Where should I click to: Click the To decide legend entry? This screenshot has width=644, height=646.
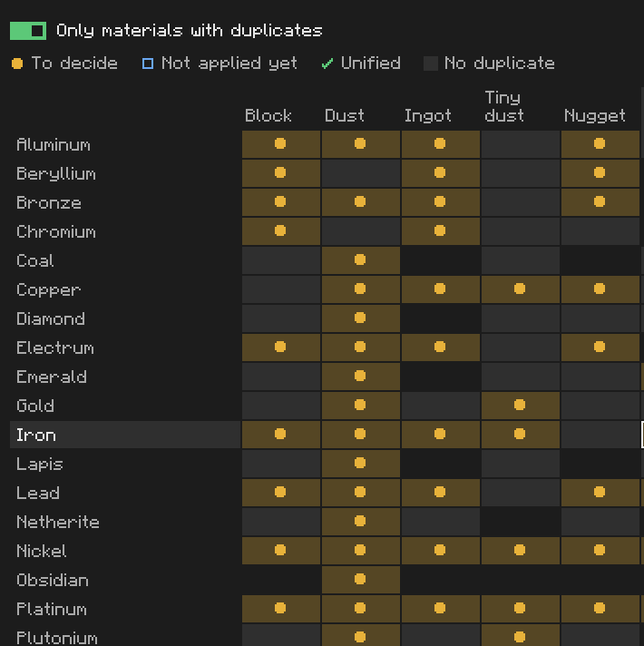[64, 64]
